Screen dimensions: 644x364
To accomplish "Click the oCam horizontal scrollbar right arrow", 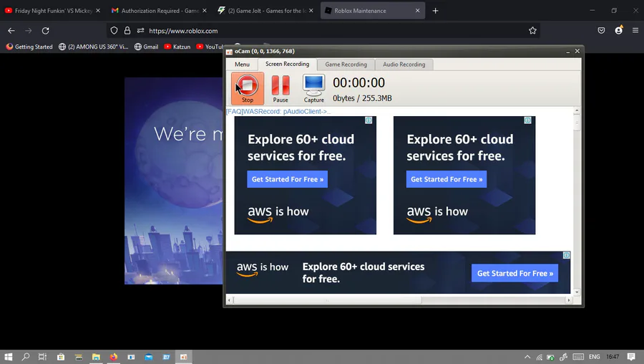I will [x=568, y=300].
